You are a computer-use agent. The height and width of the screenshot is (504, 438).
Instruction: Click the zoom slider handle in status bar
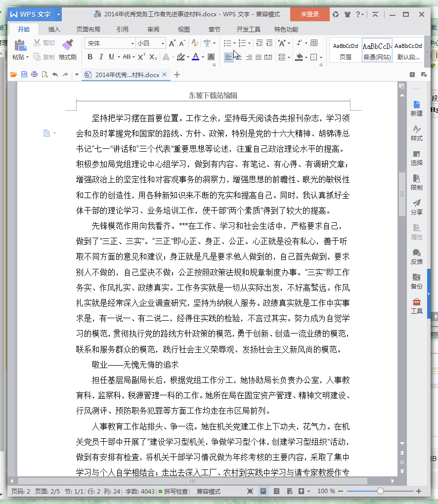pos(380,491)
